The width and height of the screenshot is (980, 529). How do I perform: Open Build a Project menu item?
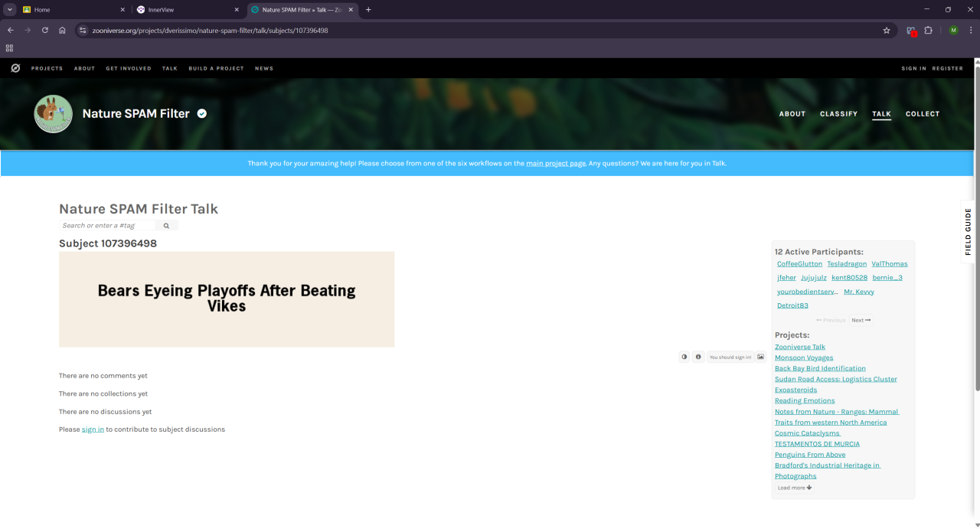[216, 68]
